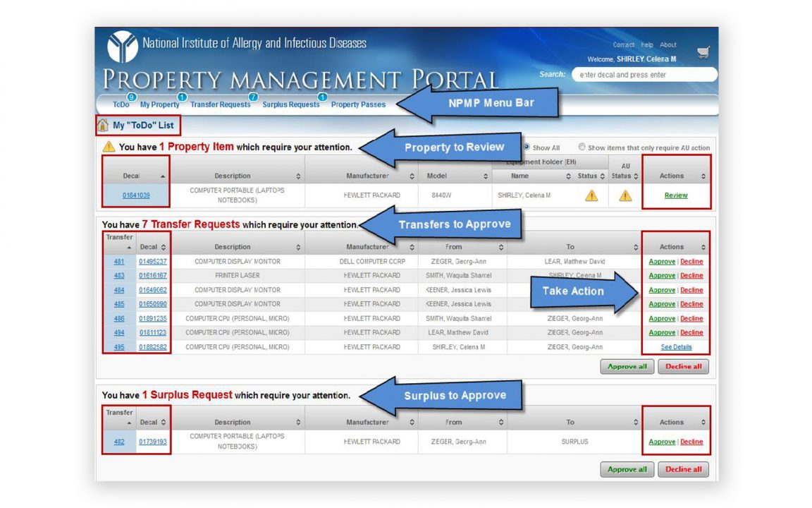Click the shopping cart icon
Screen dimensions: 812x508
703,52
